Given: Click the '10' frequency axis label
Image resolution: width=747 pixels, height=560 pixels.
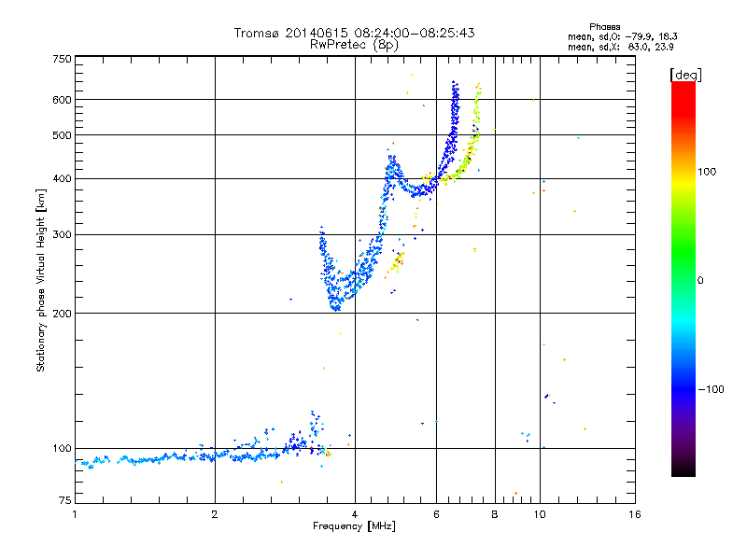Looking at the screenshot, I should (540, 514).
